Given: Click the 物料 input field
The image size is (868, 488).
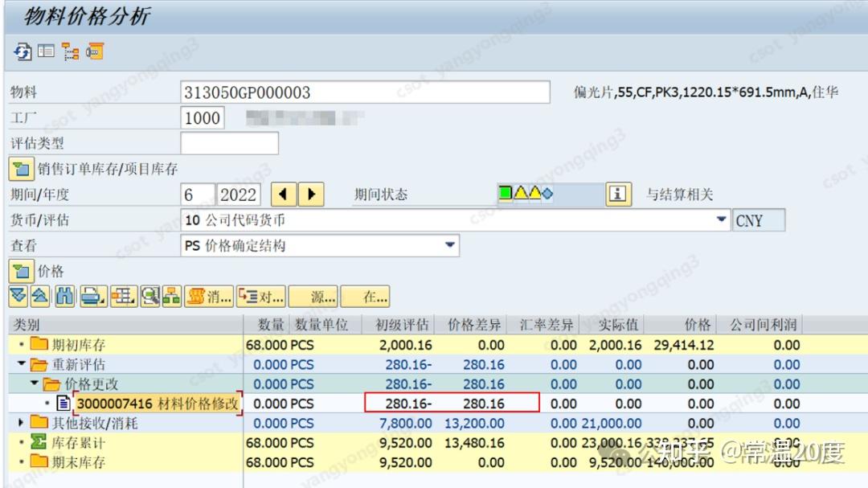Looking at the screenshot, I should (362, 92).
